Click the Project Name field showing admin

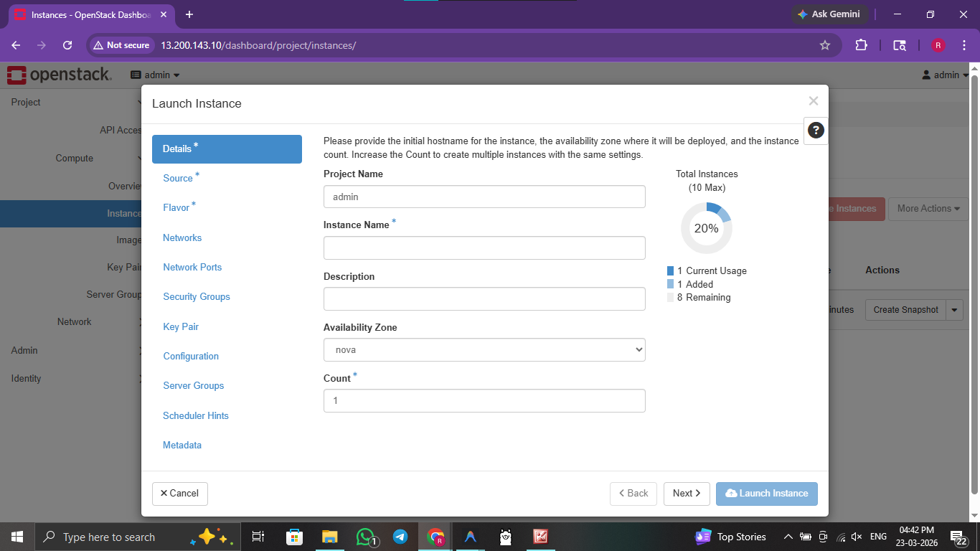coord(484,197)
